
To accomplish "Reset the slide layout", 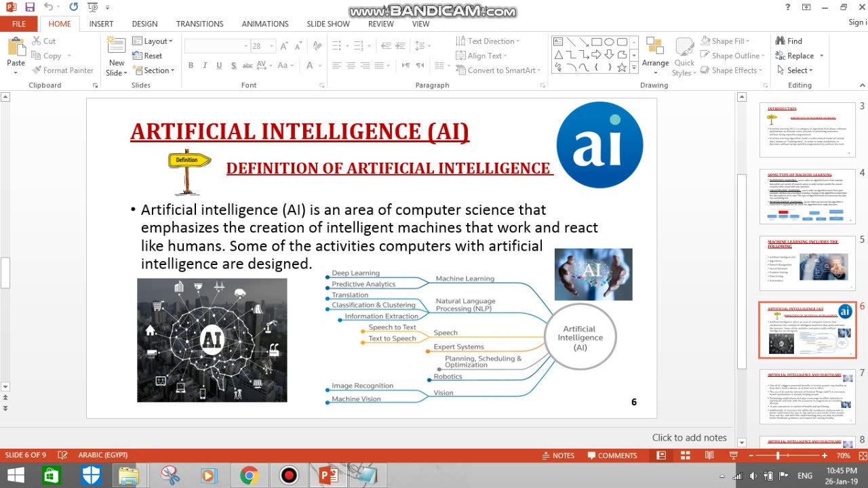I will (x=148, y=56).
